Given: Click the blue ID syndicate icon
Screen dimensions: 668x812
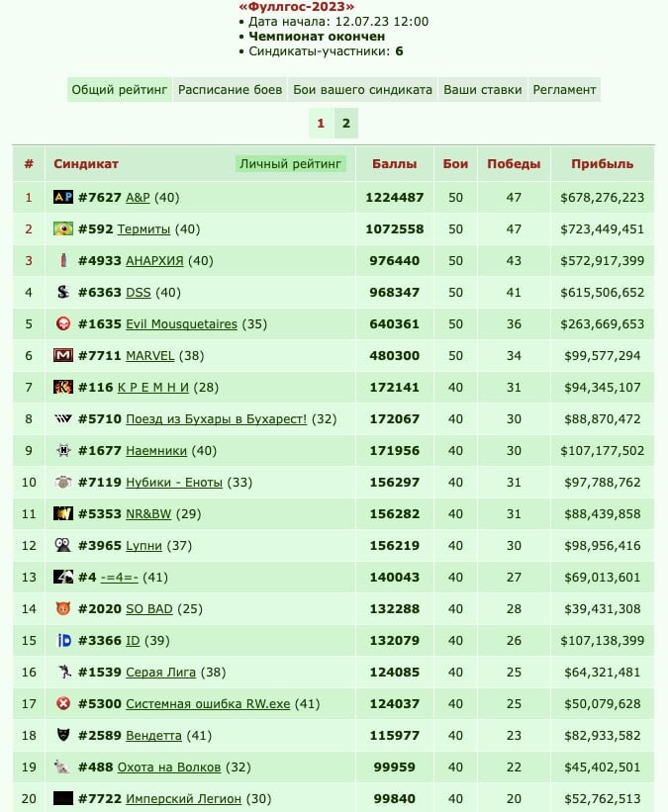Looking at the screenshot, I should (63, 641).
